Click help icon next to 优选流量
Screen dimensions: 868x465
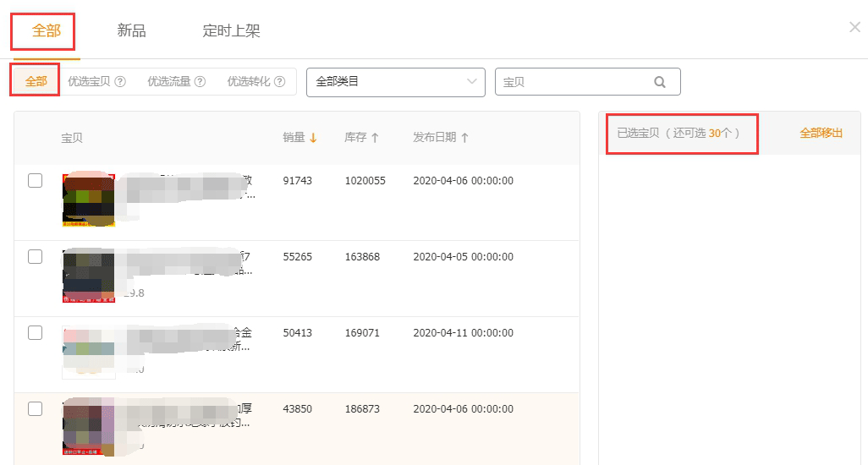coord(200,82)
